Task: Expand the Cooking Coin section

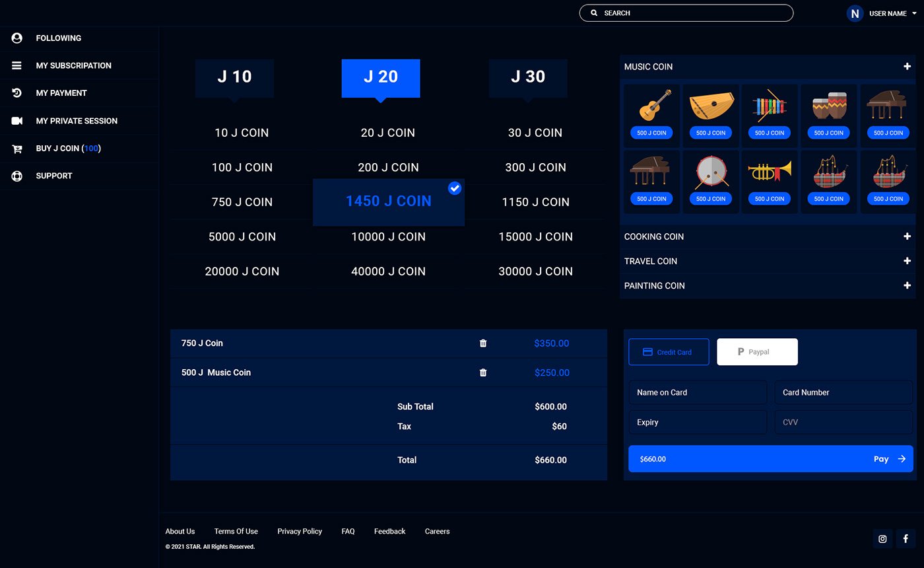Action: click(907, 236)
